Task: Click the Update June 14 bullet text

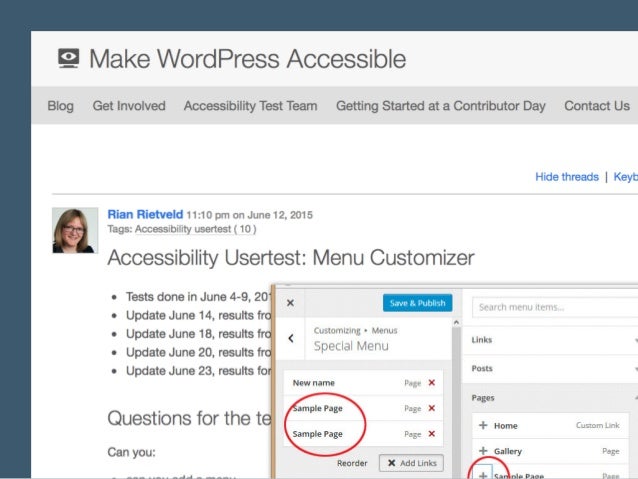Action: pos(199,315)
